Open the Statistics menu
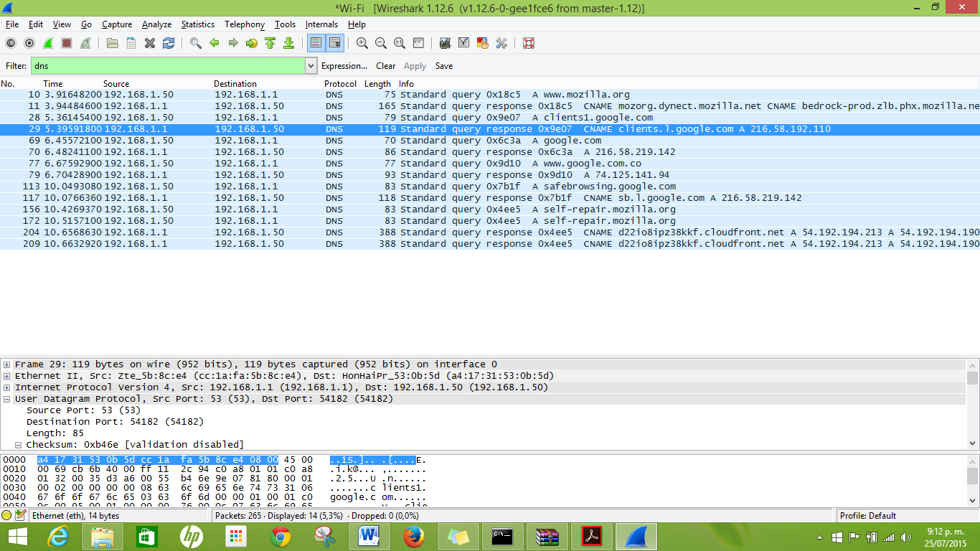 pos(197,24)
